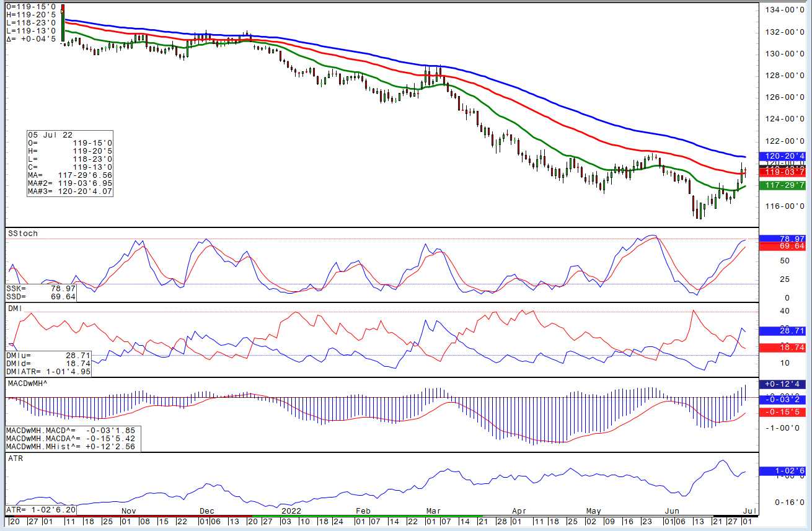
Task: Click the 128-00'0 price axis label
Action: click(x=785, y=76)
